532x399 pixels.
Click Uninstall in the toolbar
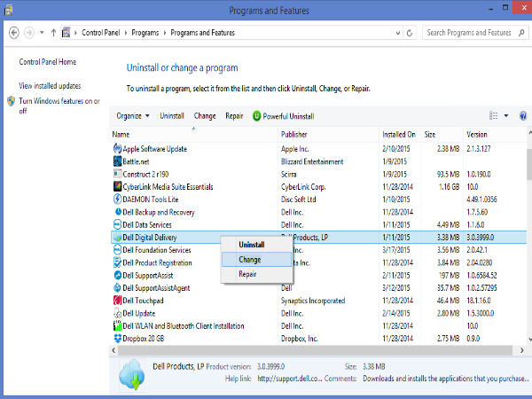[172, 116]
